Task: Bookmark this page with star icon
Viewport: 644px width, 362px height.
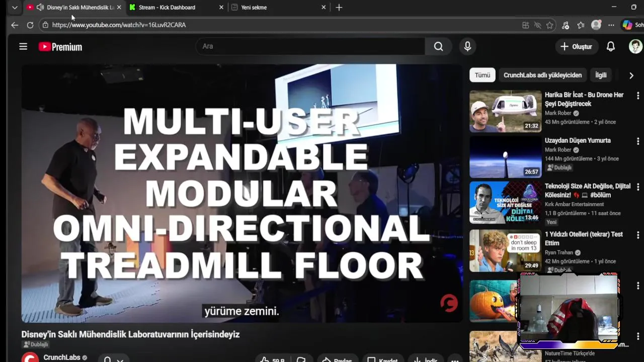Action: (x=549, y=25)
